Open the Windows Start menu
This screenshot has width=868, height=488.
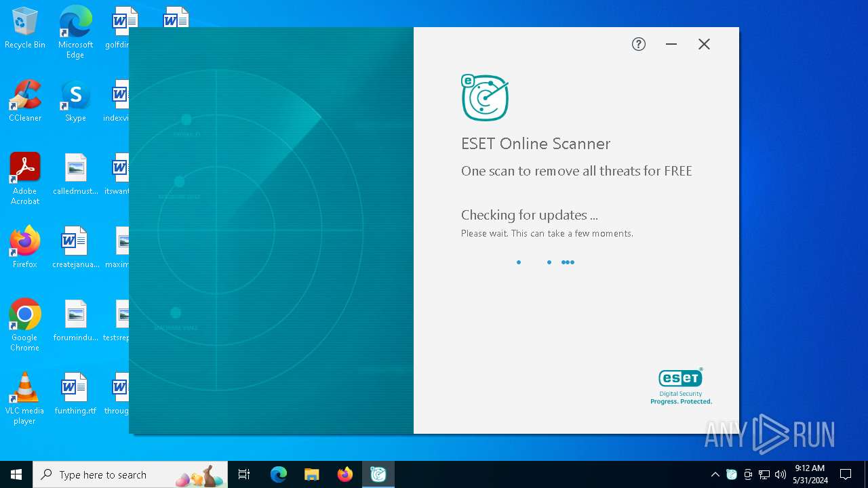pyautogui.click(x=16, y=474)
